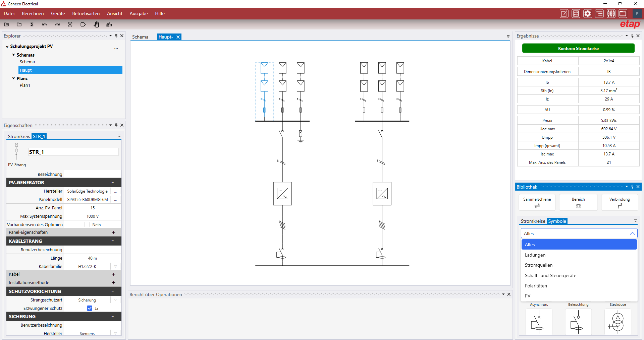644x340 pixels.
Task: Click the STR_1 name input field
Action: 73,152
